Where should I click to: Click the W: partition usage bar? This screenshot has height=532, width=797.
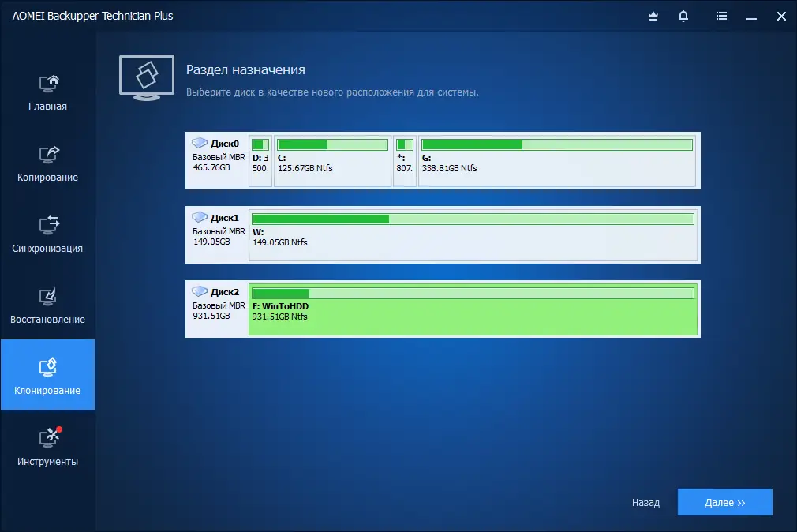click(473, 219)
